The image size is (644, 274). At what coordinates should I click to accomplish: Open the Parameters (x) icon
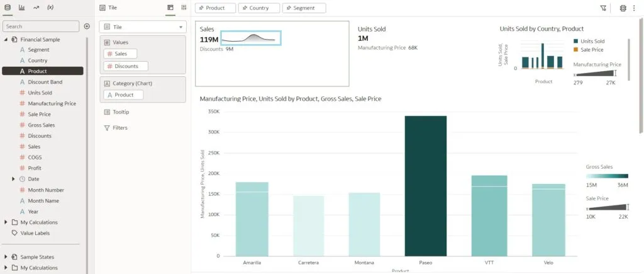[x=50, y=8]
